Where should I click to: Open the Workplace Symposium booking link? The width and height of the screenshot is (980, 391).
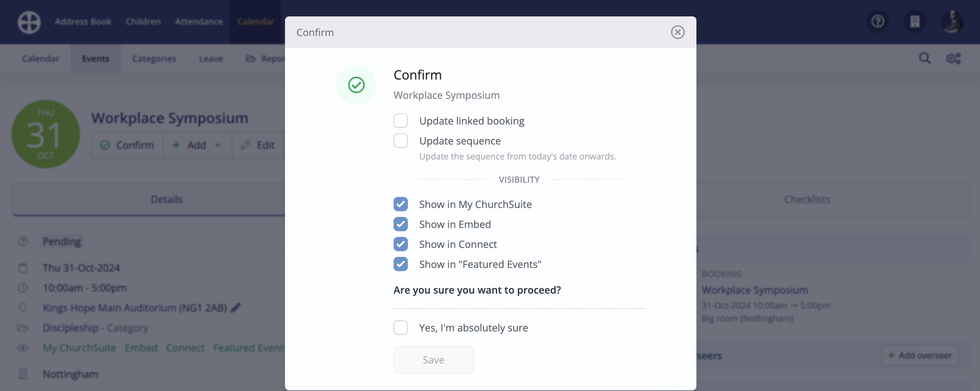(x=754, y=290)
